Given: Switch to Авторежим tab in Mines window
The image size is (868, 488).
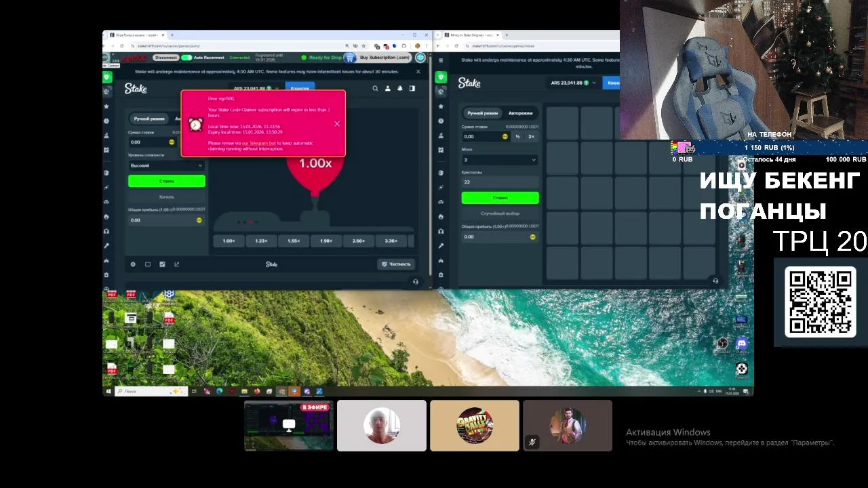Looking at the screenshot, I should (520, 113).
